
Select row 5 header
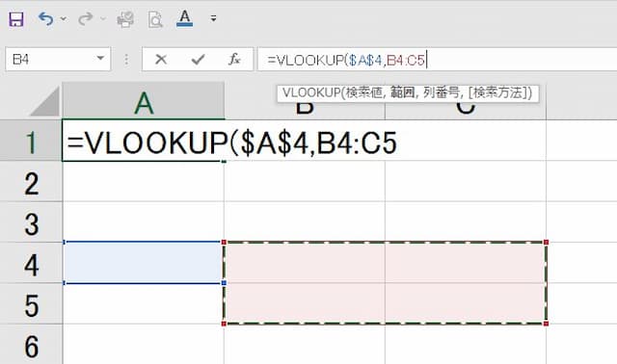pos(31,304)
